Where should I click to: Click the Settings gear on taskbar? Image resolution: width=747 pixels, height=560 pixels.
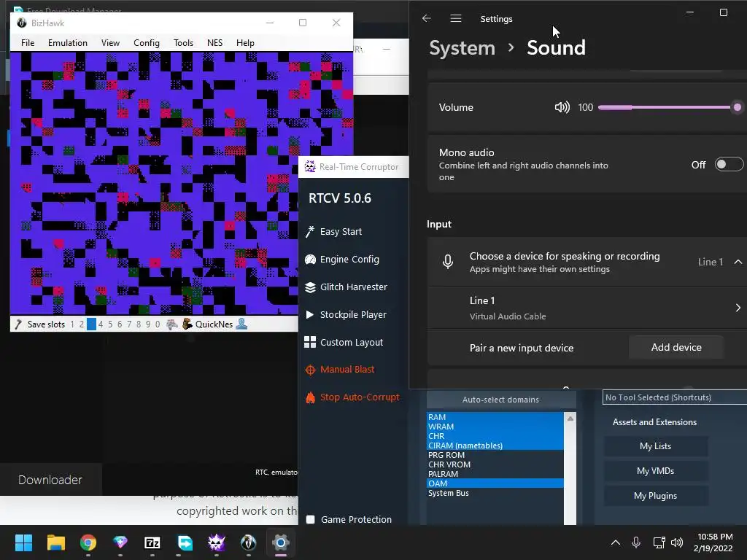(281, 542)
